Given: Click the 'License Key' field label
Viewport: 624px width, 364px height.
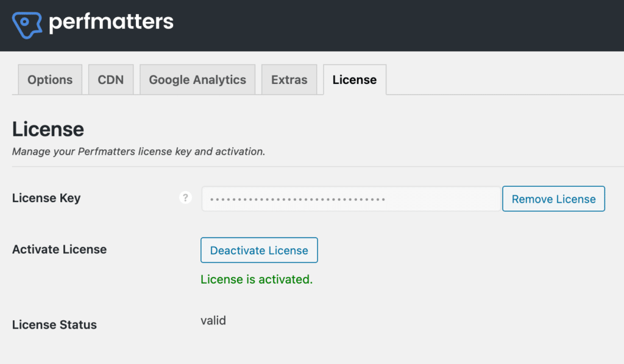Looking at the screenshot, I should 46,198.
